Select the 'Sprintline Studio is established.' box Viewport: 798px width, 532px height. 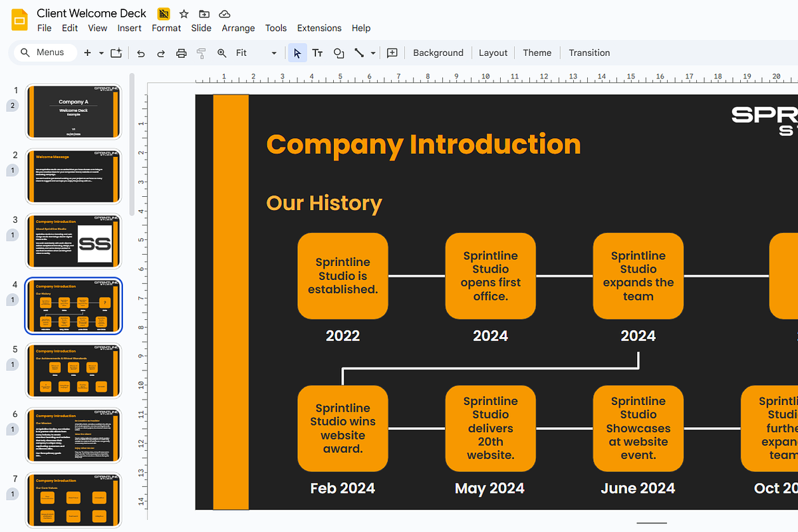342,276
